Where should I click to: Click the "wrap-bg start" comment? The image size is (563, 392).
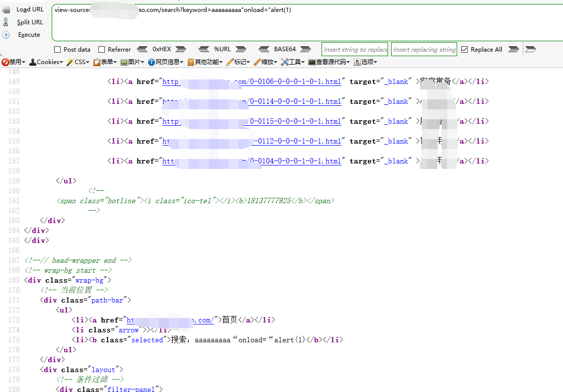[68, 270]
